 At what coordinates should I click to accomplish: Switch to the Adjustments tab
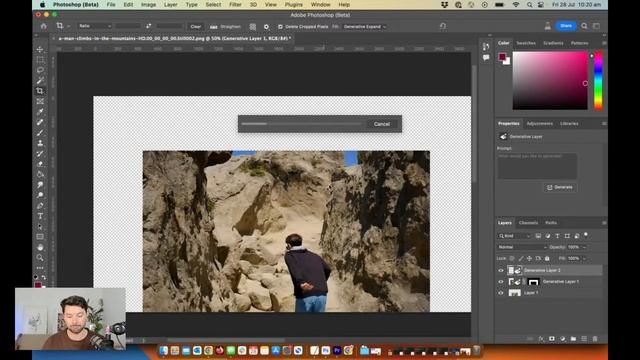coord(539,123)
